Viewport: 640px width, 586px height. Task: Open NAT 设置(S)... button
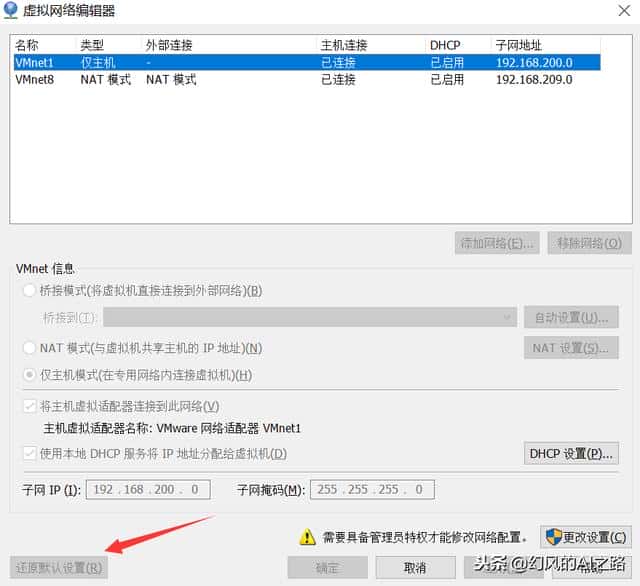coord(571,348)
